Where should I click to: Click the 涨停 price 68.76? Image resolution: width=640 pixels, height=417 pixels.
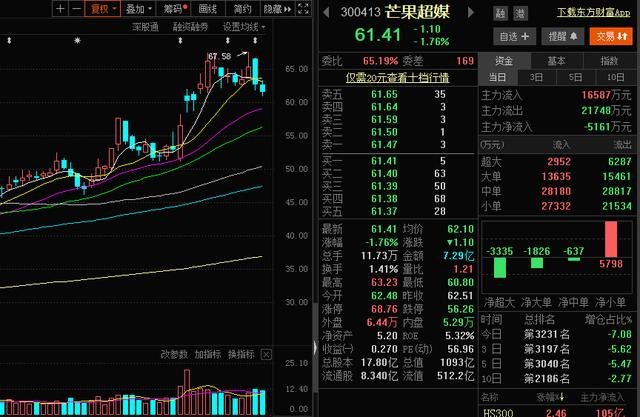pyautogui.click(x=384, y=309)
